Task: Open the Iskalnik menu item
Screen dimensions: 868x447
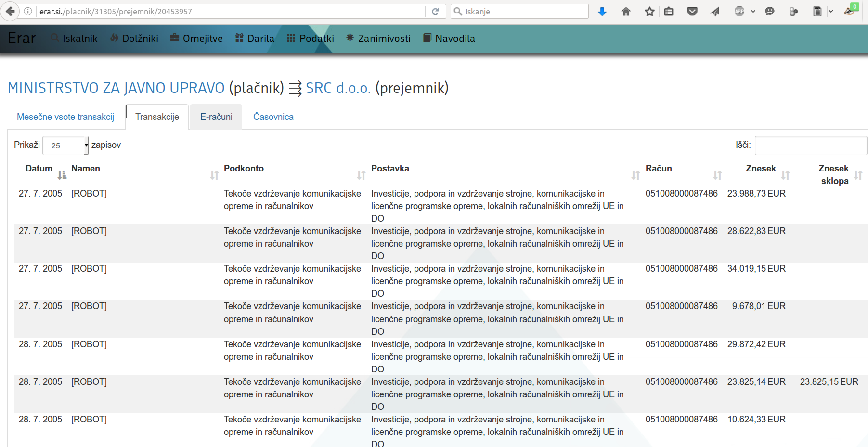Action: tap(74, 39)
